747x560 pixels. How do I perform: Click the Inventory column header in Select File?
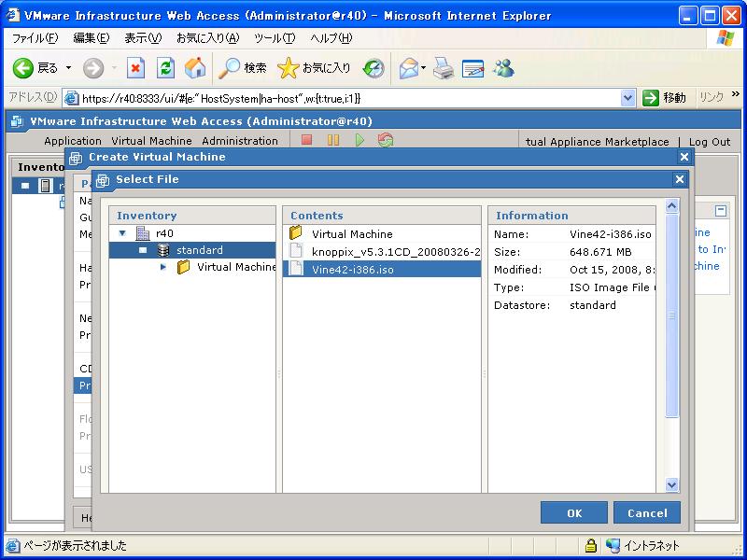(192, 216)
